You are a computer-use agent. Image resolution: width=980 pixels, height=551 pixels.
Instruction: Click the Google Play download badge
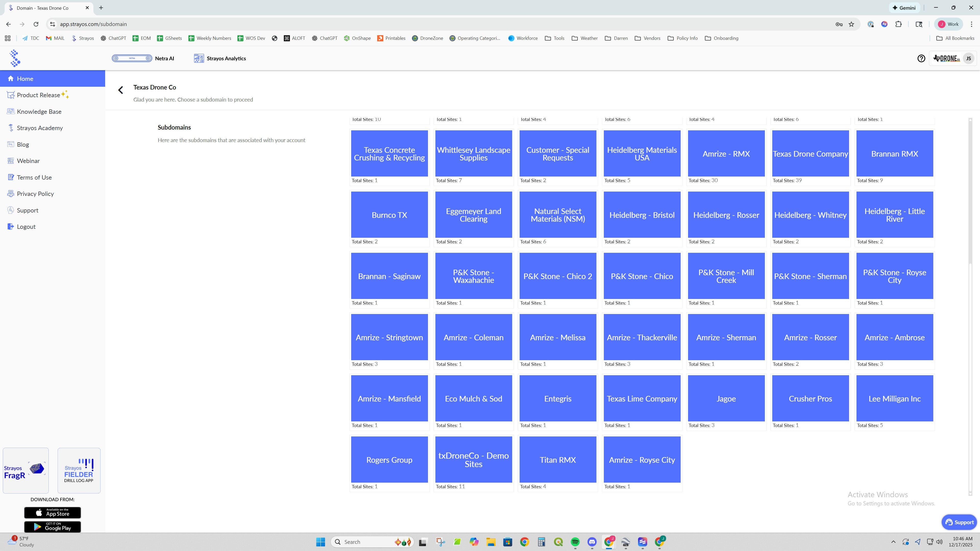[x=53, y=526]
